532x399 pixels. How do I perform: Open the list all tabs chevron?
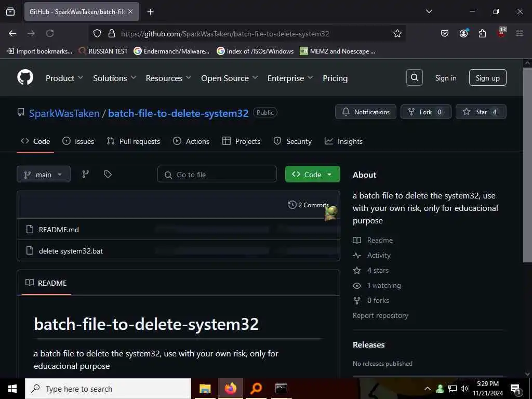coord(429,11)
